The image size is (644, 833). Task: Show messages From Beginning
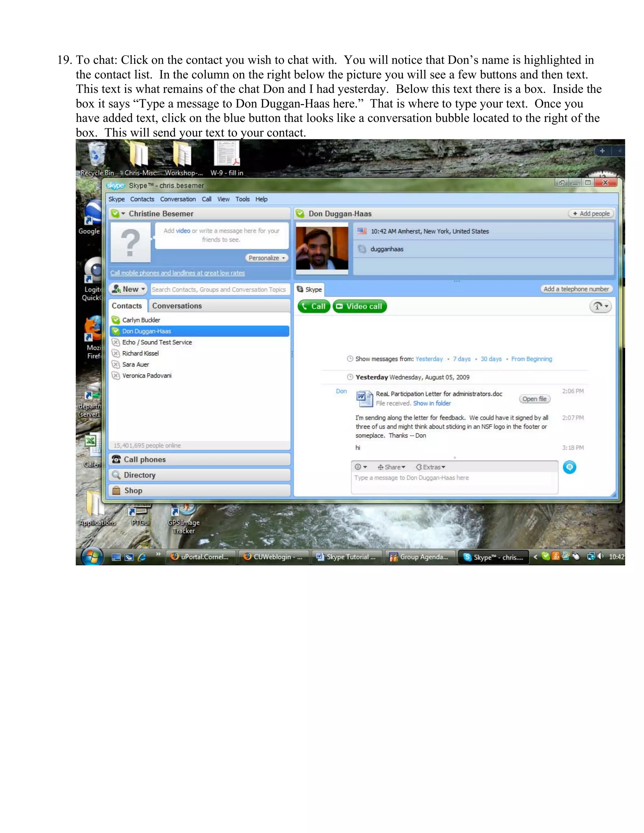click(x=531, y=359)
